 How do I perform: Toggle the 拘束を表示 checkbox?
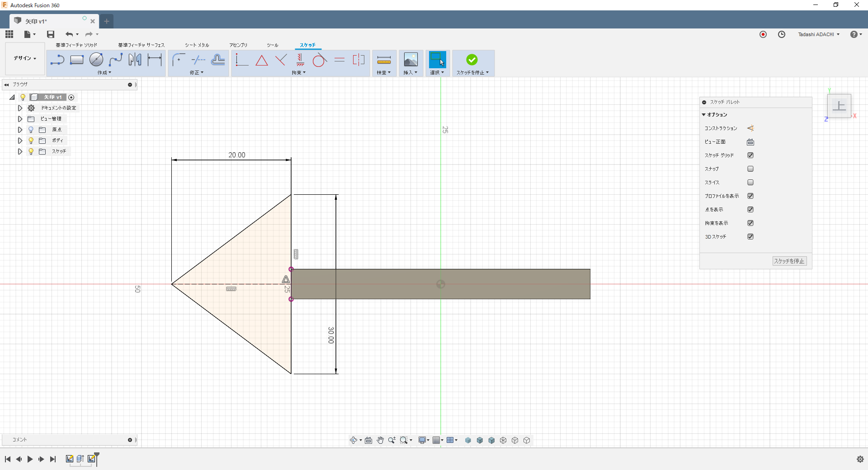click(750, 223)
